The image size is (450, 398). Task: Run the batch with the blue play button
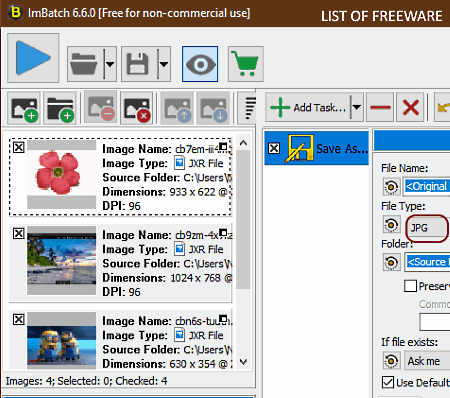33,58
